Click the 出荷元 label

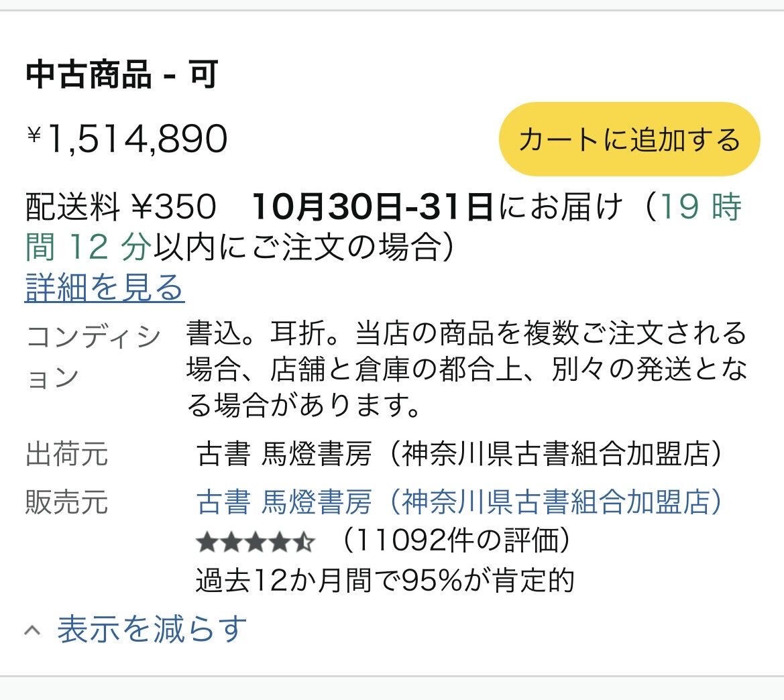tap(66, 455)
